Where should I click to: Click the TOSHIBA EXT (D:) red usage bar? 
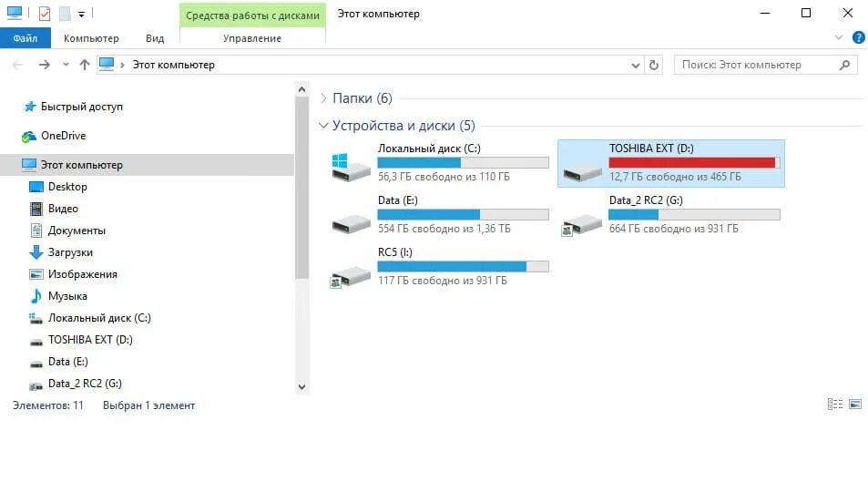click(693, 162)
